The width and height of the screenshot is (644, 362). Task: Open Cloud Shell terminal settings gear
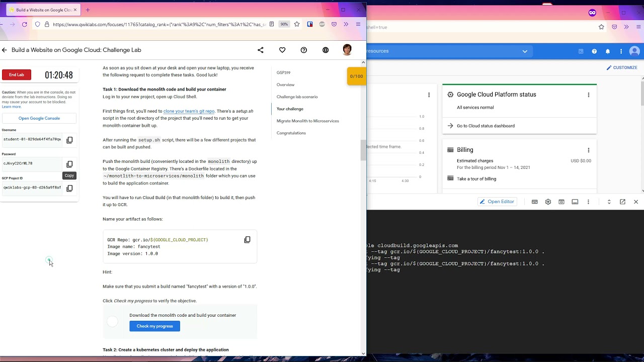point(548,202)
